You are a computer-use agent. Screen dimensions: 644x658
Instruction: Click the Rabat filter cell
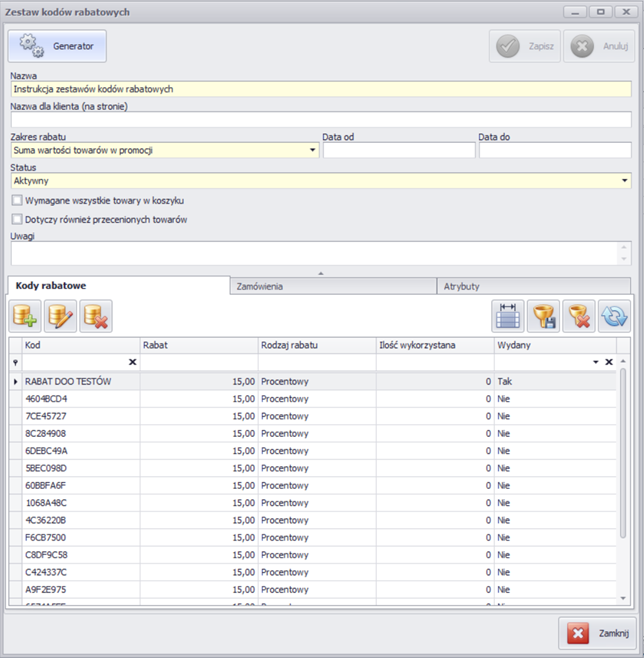click(199, 362)
